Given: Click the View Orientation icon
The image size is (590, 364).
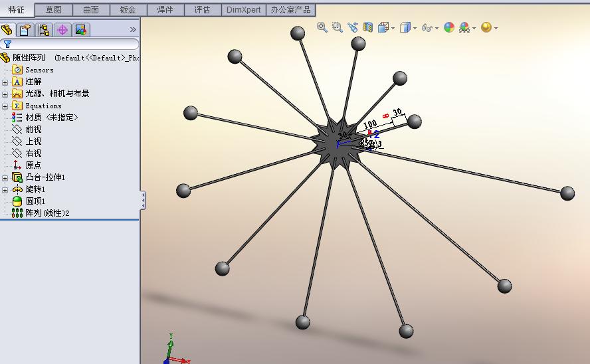Looking at the screenshot, I should pos(383,27).
